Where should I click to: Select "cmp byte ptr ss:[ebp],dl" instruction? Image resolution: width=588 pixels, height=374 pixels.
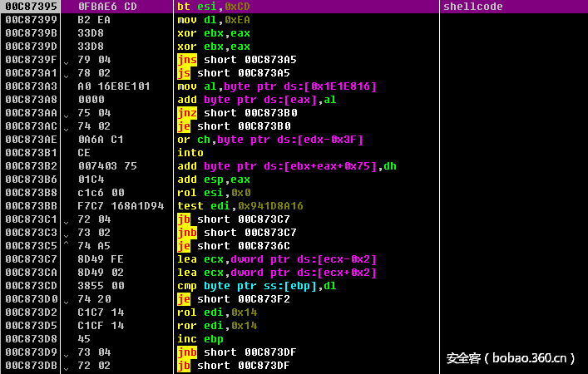click(x=256, y=286)
